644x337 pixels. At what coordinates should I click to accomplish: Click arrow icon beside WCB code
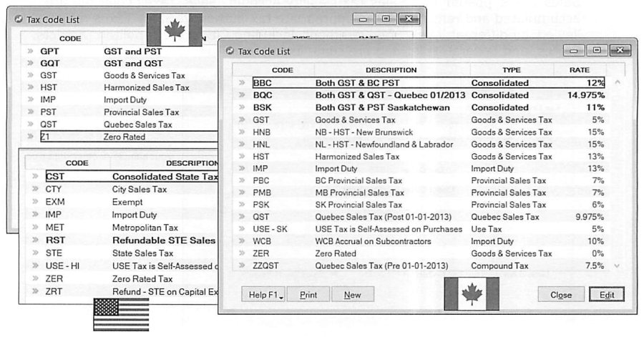point(243,241)
